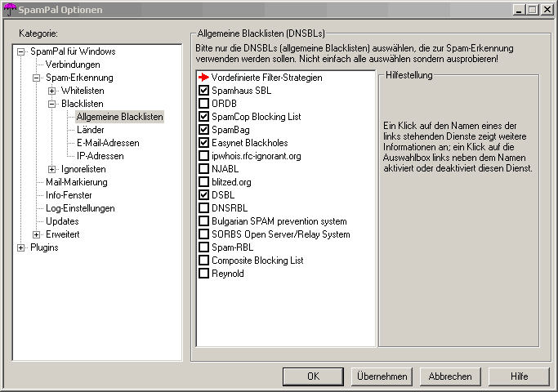Enable the Reynold checkbox
The height and width of the screenshot is (392, 558).
[x=203, y=274]
